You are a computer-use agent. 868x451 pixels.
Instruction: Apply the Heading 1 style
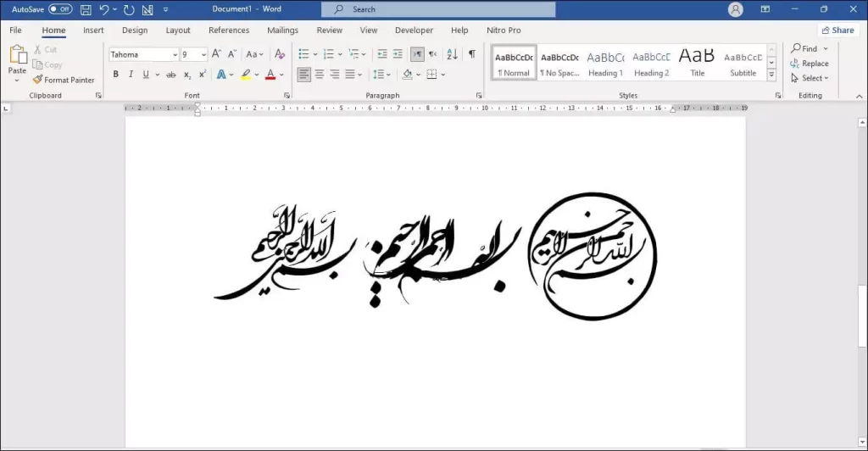(x=605, y=63)
